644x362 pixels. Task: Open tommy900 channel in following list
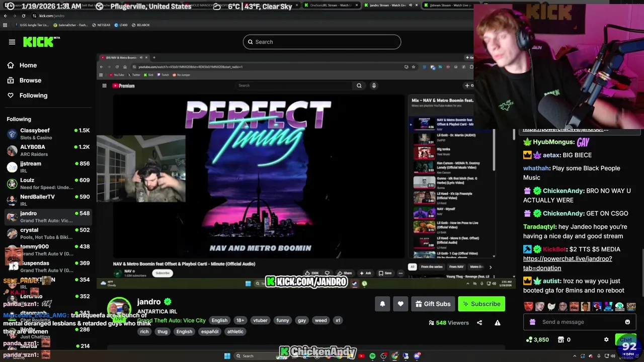(48, 250)
